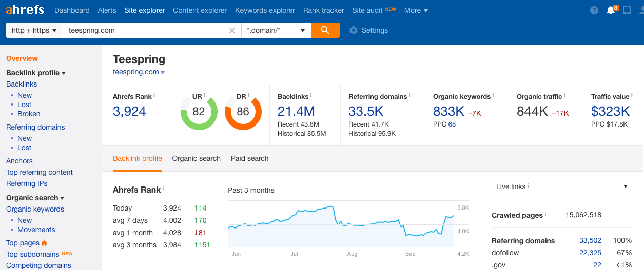Open Referring domains in the sidebar
The image size is (644, 270).
click(35, 127)
